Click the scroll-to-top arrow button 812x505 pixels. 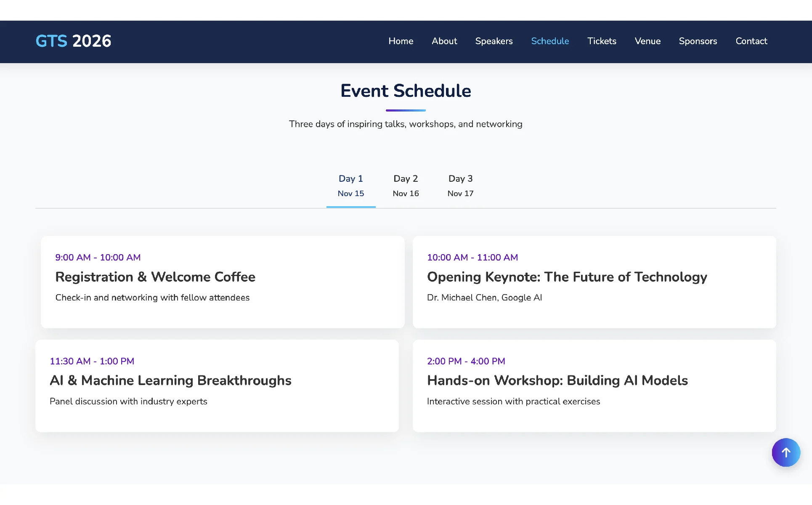pos(785,452)
